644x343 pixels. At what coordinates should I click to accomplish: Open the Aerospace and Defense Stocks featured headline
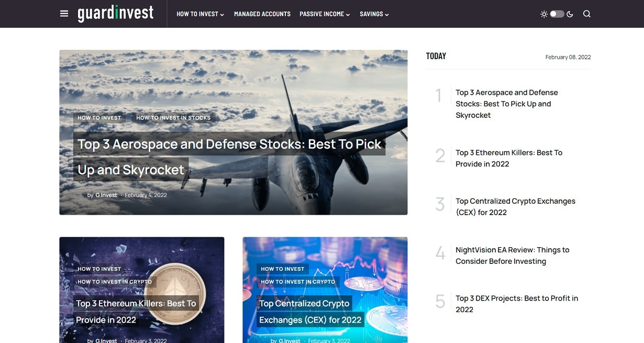(229, 157)
